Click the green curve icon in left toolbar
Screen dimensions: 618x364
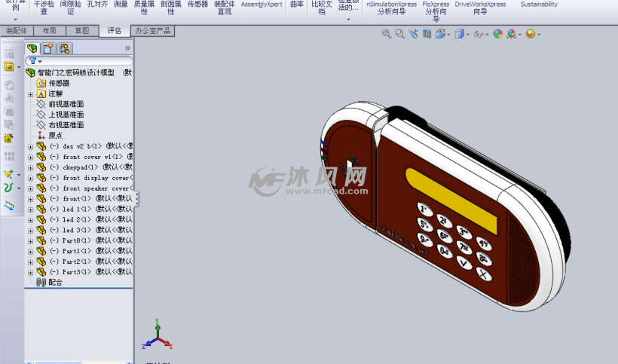click(x=9, y=188)
